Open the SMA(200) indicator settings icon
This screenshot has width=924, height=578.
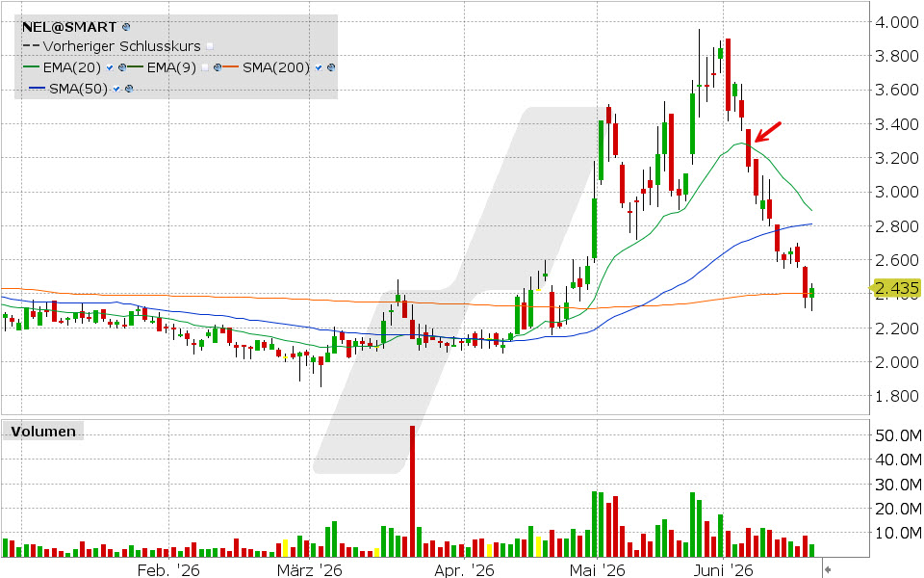331,67
